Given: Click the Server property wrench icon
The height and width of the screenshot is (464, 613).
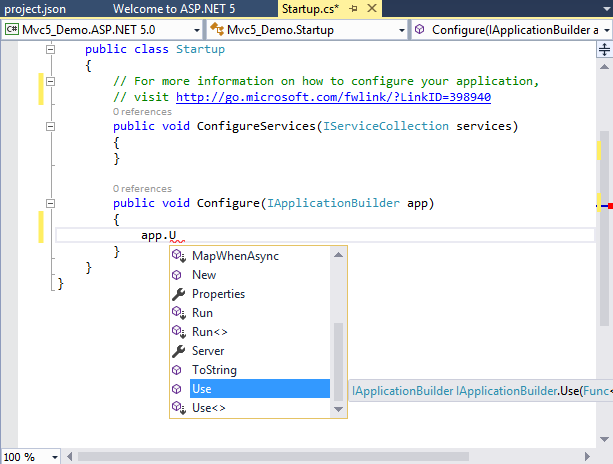Looking at the screenshot, I should (x=178, y=351).
